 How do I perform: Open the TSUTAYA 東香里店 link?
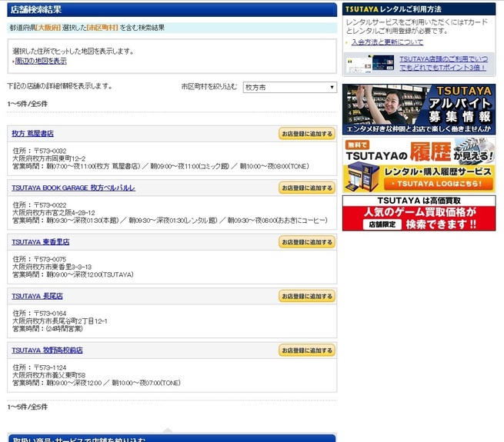click(41, 242)
